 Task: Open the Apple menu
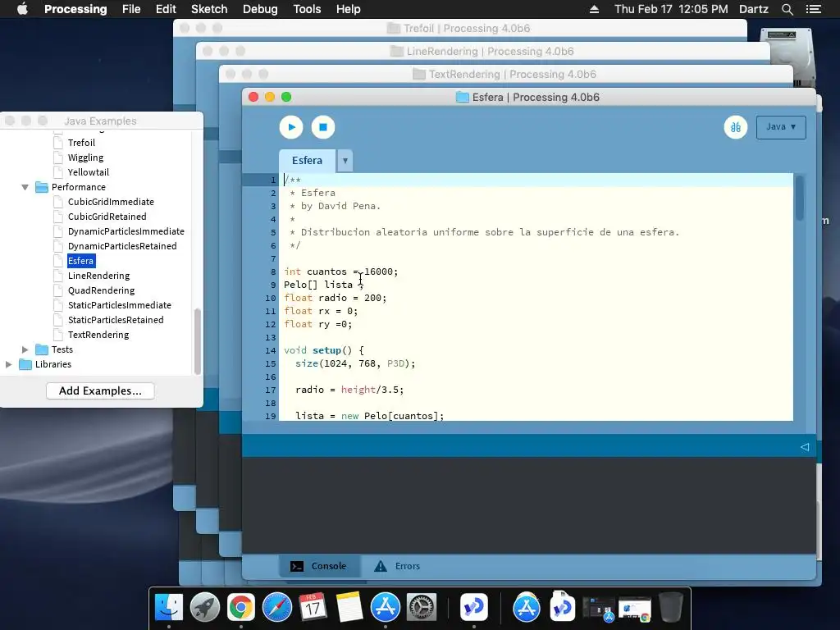coord(22,9)
